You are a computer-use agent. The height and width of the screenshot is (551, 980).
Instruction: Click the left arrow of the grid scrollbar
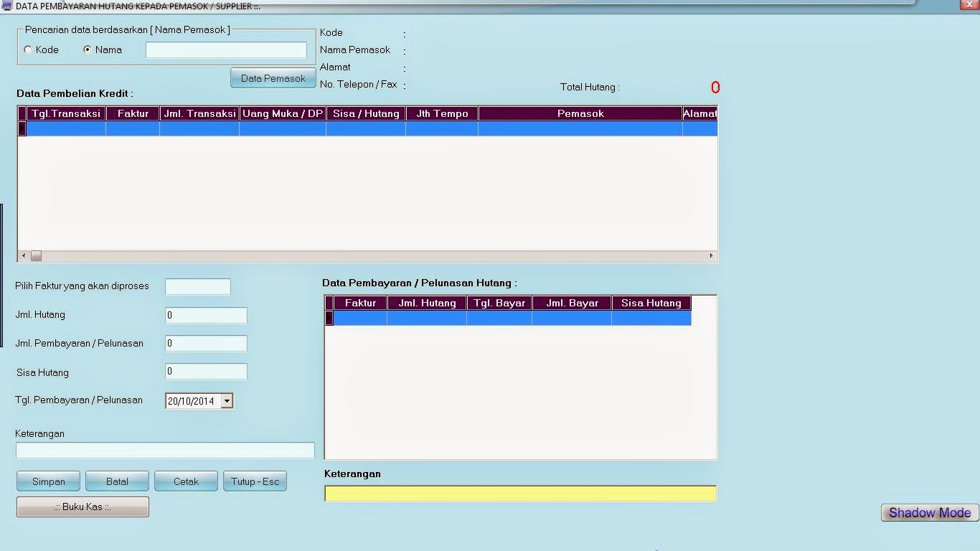pos(22,255)
